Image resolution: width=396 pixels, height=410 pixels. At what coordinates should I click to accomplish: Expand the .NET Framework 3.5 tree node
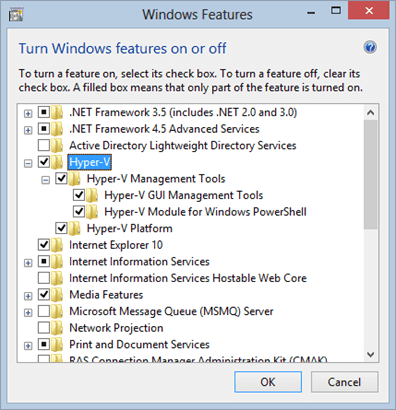[x=28, y=114]
